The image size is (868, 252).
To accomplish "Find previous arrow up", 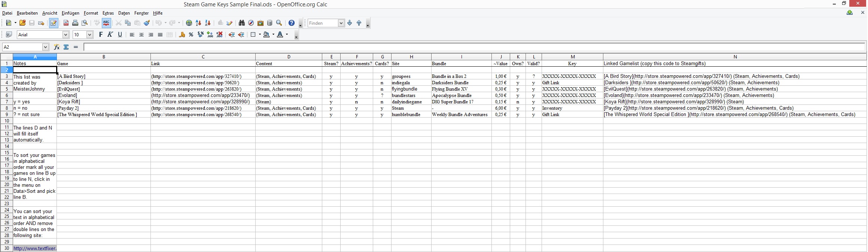I will point(359,23).
